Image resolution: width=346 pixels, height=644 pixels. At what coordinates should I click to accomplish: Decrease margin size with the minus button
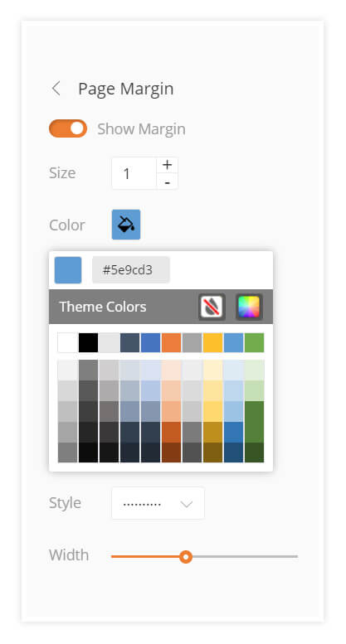[x=167, y=182]
